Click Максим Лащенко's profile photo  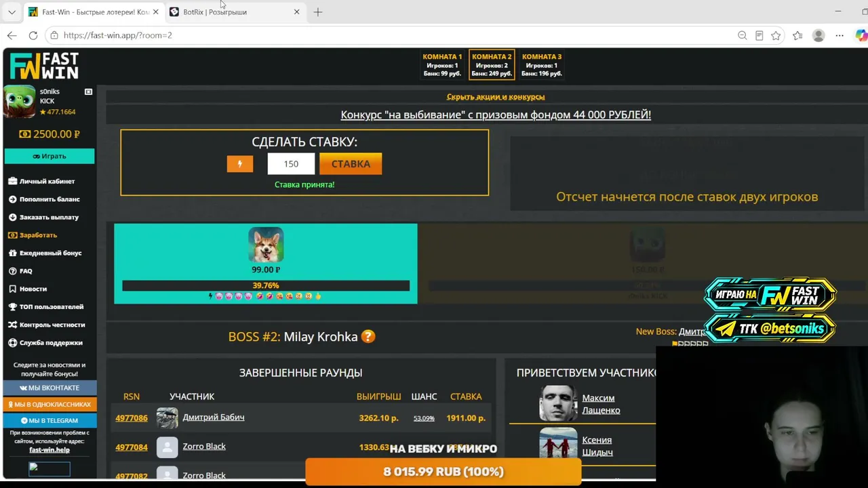coord(558,403)
